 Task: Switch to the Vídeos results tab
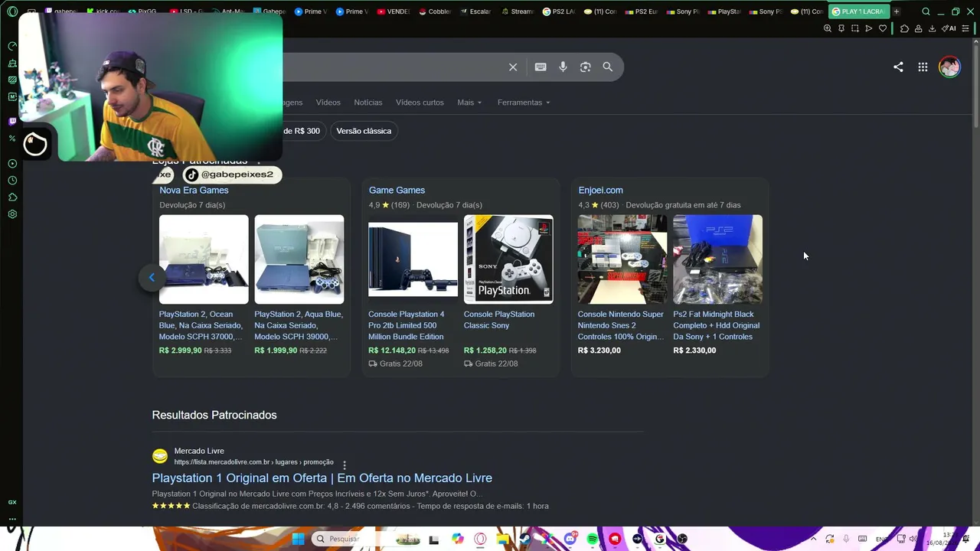(x=328, y=103)
